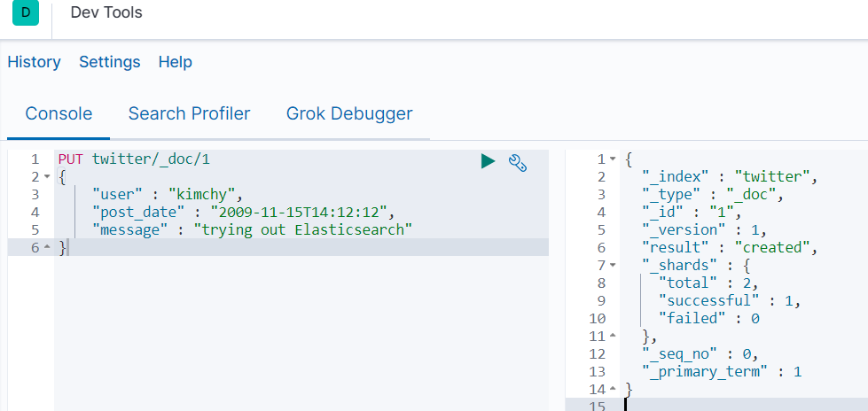Collapse the _shards object at output line 7
This screenshot has width=868, height=411.
613,266
